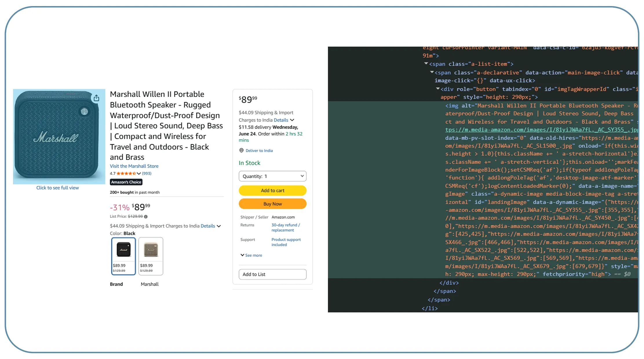The image size is (644, 359).
Task: Click the location pin icon
Action: pos(241,151)
